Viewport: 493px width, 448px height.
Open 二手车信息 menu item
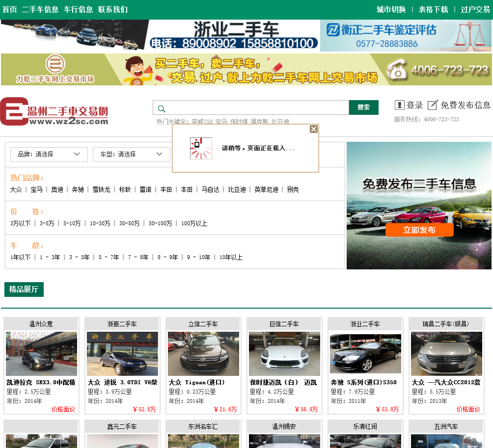click(x=40, y=9)
